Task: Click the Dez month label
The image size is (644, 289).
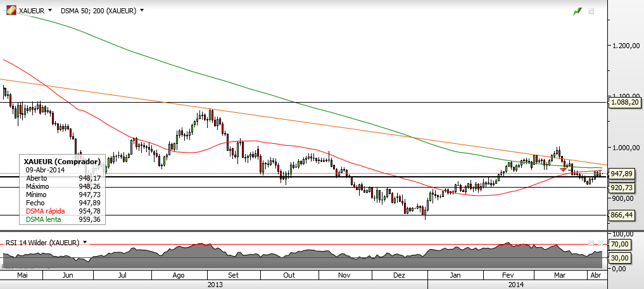Action: click(x=399, y=275)
